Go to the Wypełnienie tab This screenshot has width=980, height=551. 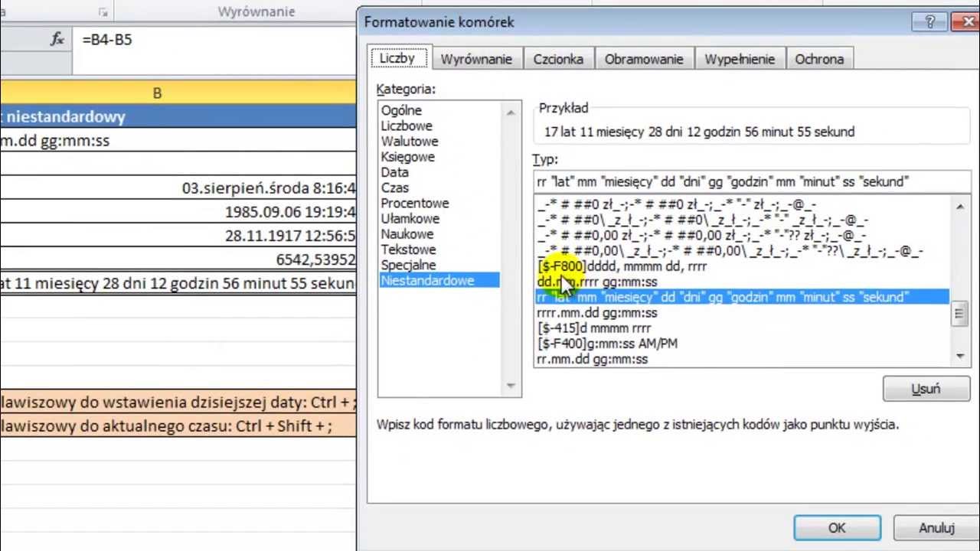pyautogui.click(x=740, y=59)
